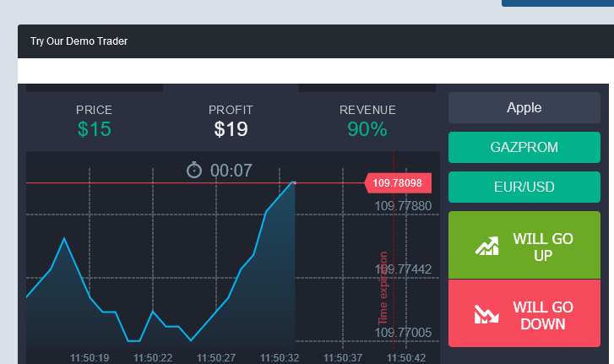The width and height of the screenshot is (614, 364).
Task: Click the 11:50:37 time axis label
Action: click(x=343, y=358)
